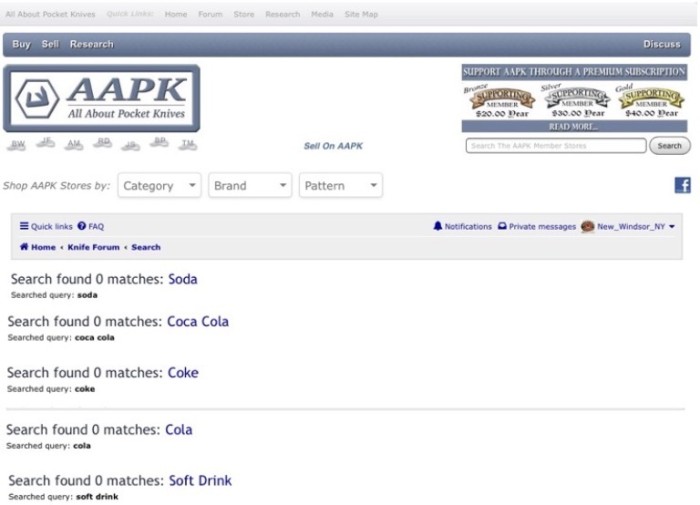
Task: Open Private messages inbox icon
Action: click(502, 226)
